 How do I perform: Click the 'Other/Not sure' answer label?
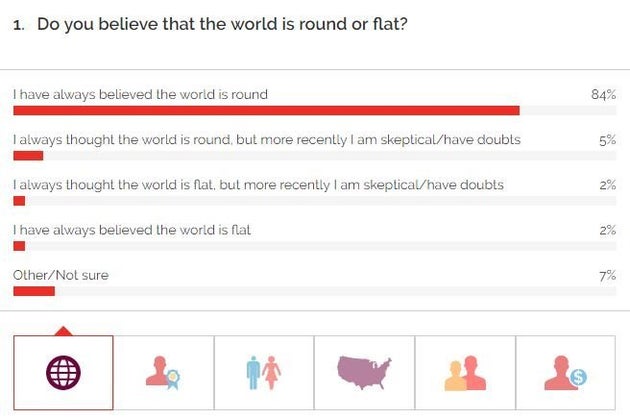pyautogui.click(x=60, y=275)
